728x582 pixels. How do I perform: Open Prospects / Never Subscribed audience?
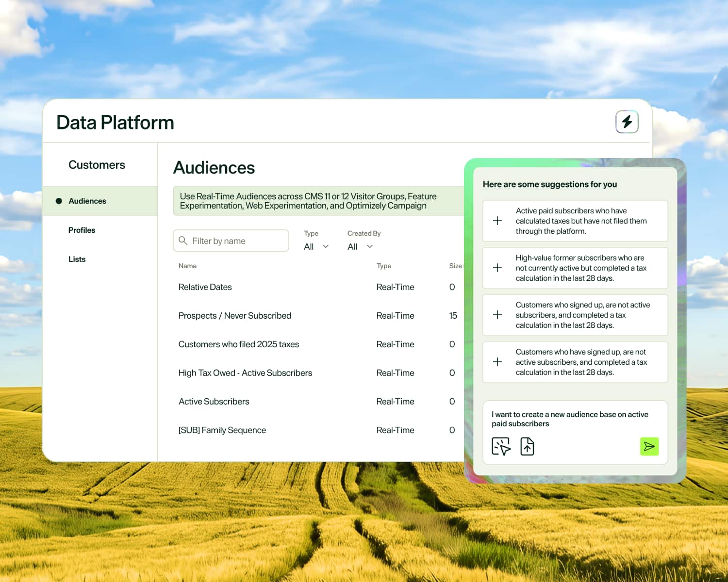pyautogui.click(x=235, y=316)
